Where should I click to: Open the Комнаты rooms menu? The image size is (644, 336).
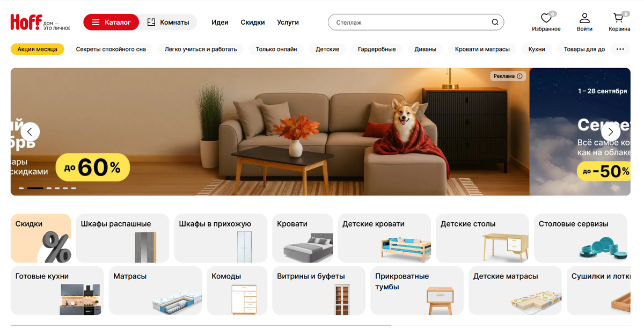point(169,22)
